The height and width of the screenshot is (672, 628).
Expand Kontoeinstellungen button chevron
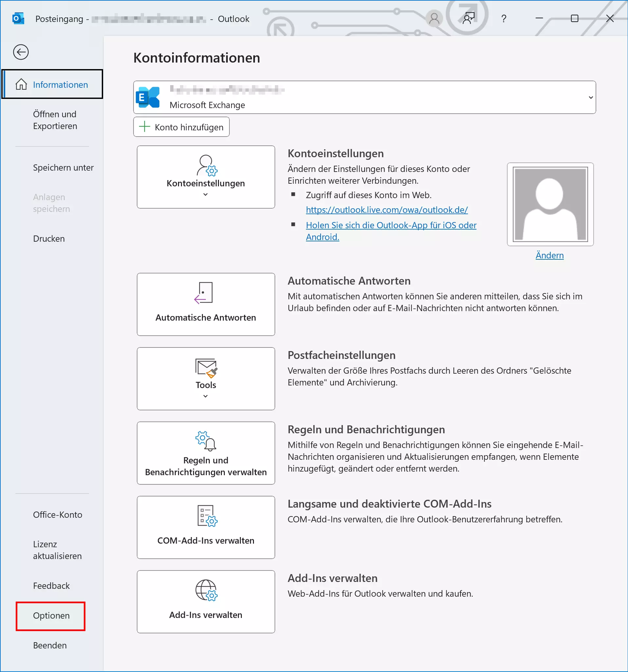pos(206,195)
